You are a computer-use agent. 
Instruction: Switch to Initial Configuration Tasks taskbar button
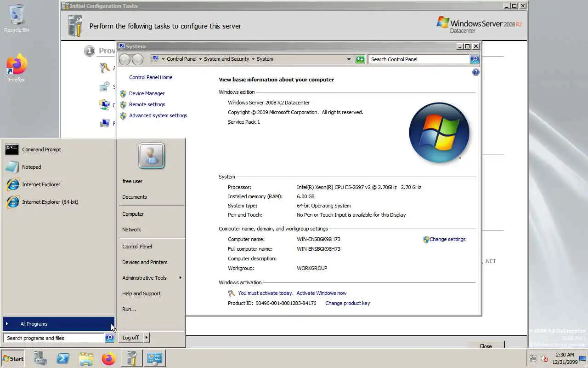(x=131, y=358)
